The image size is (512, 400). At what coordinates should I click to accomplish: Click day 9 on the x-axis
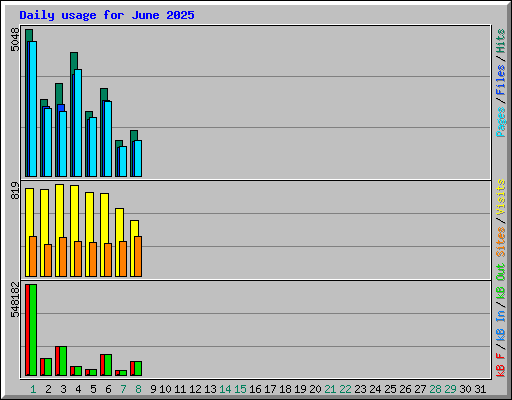(153, 389)
